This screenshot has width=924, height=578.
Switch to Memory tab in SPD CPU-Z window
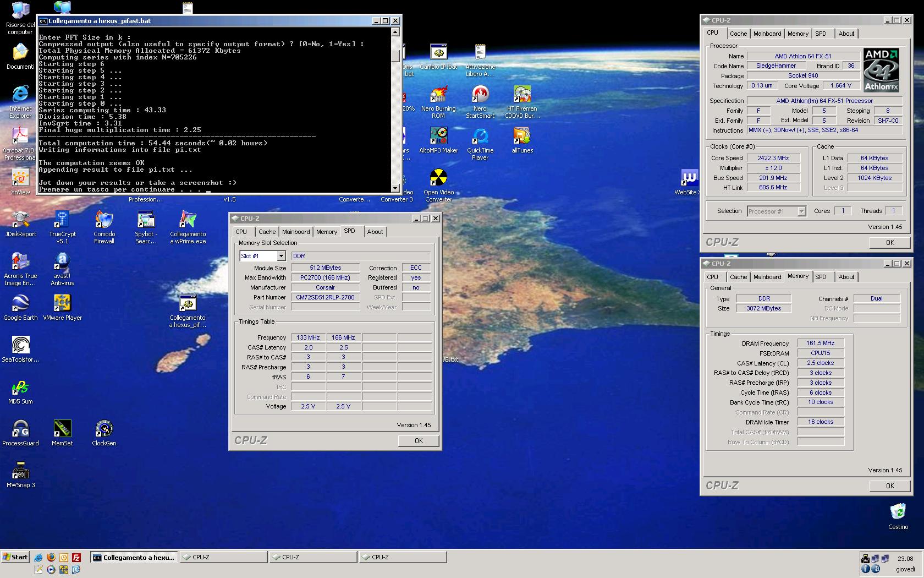[x=327, y=232]
